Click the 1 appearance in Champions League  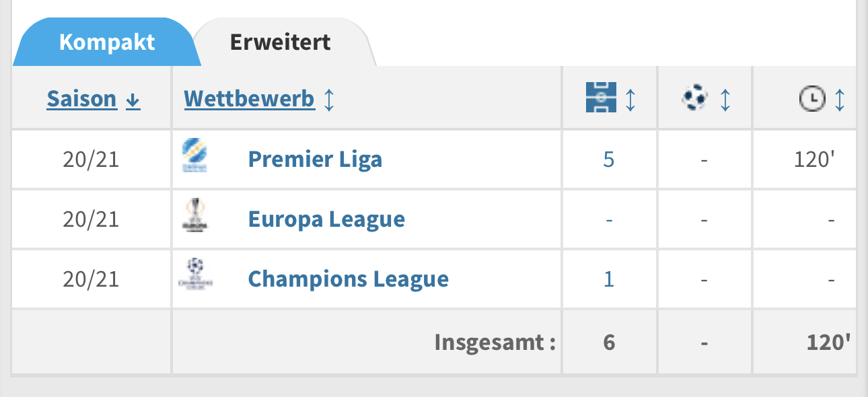pos(609,279)
